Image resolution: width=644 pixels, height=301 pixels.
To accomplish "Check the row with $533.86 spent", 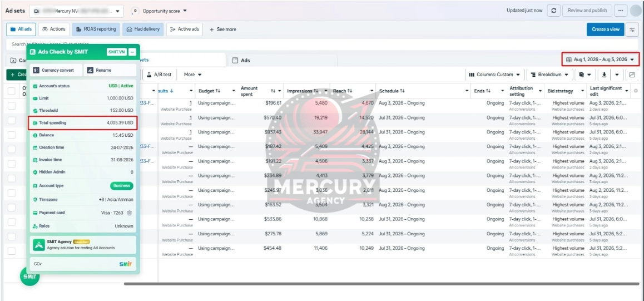I will click(11, 222).
